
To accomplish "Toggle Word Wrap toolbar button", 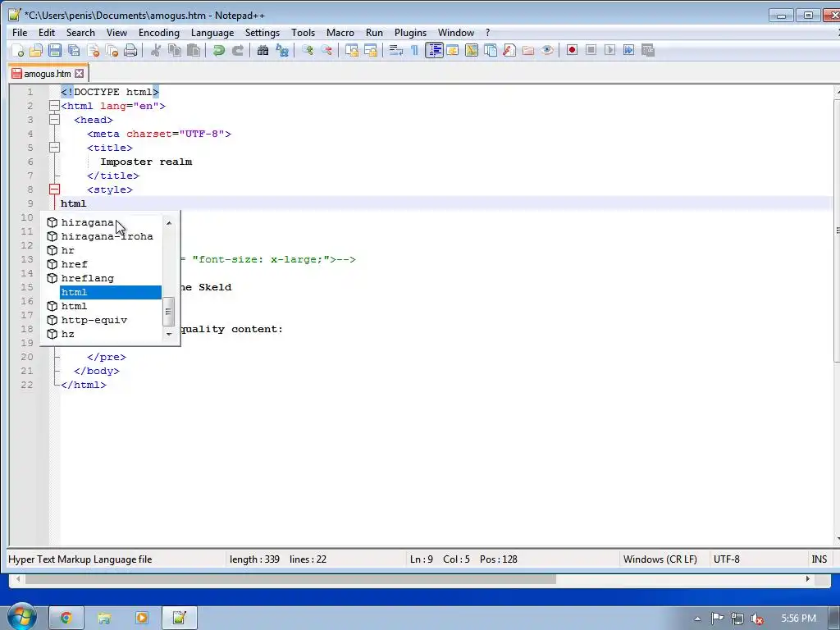I will pyautogui.click(x=396, y=50).
